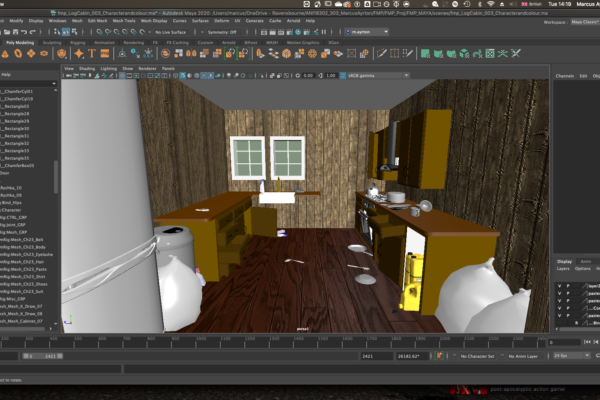Click the green cube UV shelf icon
This screenshot has height=400, width=600.
click(464, 54)
